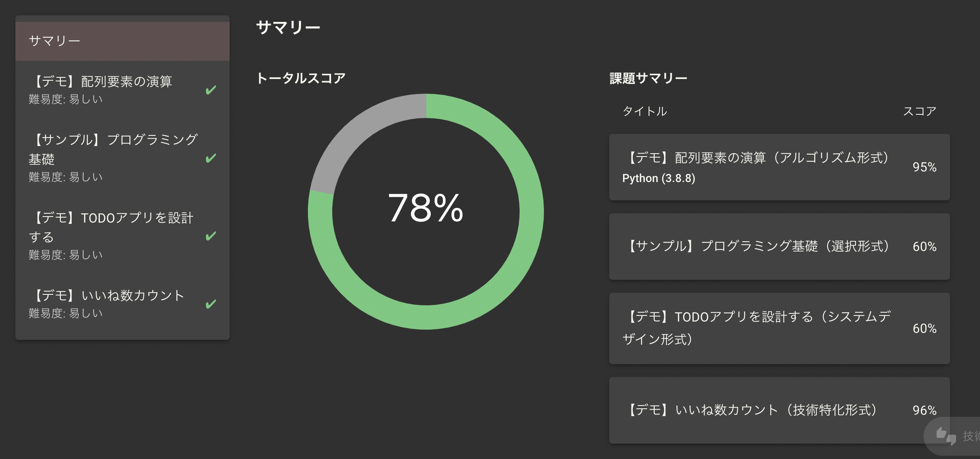Click the checkmark icon beside いいね数カウント
Image resolution: width=980 pixels, height=459 pixels.
(x=211, y=304)
